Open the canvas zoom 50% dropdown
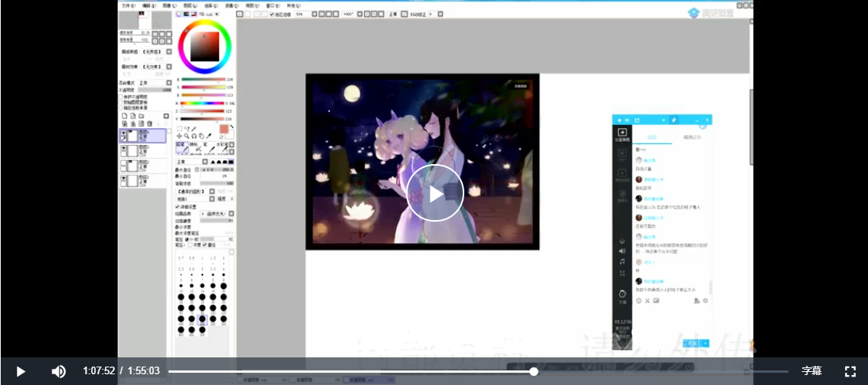This screenshot has height=385, width=868. click(308, 15)
